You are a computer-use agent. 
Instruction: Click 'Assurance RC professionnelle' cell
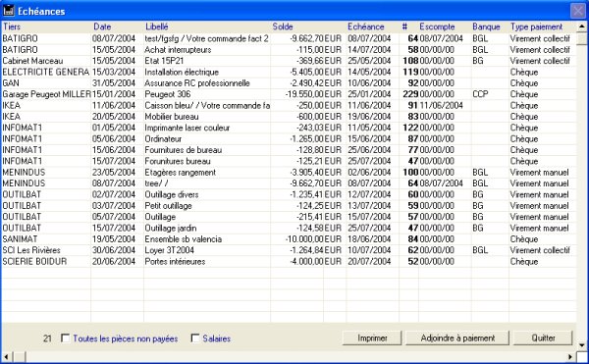[197, 83]
